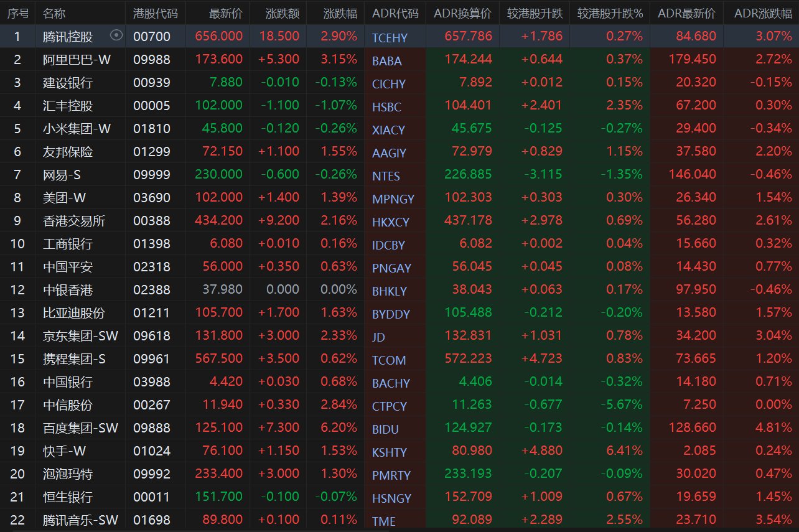Click the 涨跌额 column header
This screenshot has width=799, height=532.
pos(283,13)
